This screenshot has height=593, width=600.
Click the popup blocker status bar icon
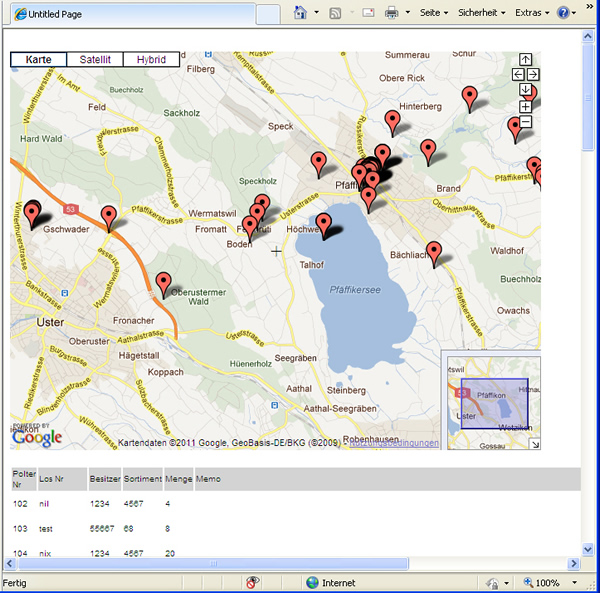(252, 582)
